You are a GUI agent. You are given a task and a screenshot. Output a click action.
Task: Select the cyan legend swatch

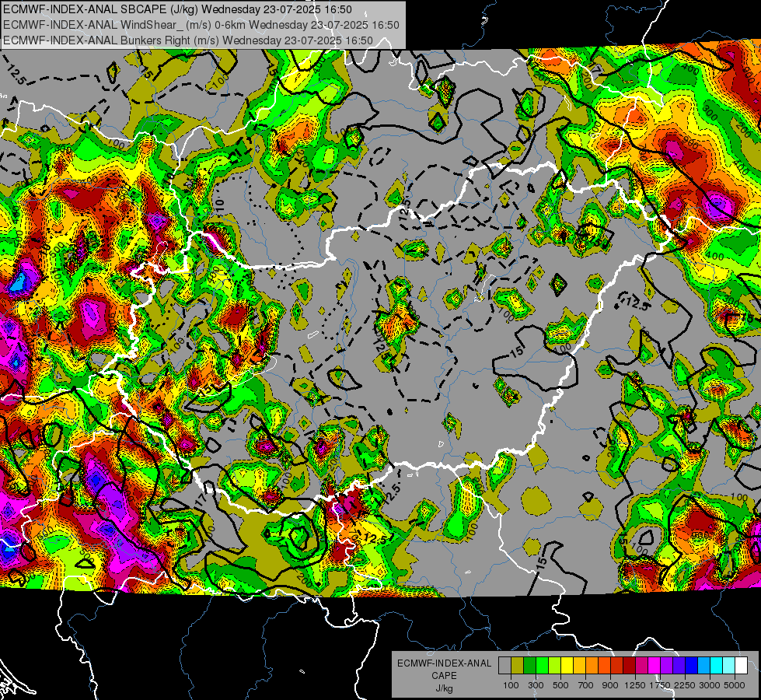(717, 665)
